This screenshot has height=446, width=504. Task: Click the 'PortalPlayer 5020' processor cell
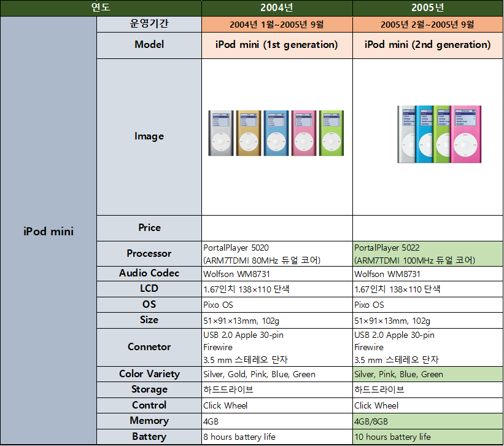pos(277,254)
